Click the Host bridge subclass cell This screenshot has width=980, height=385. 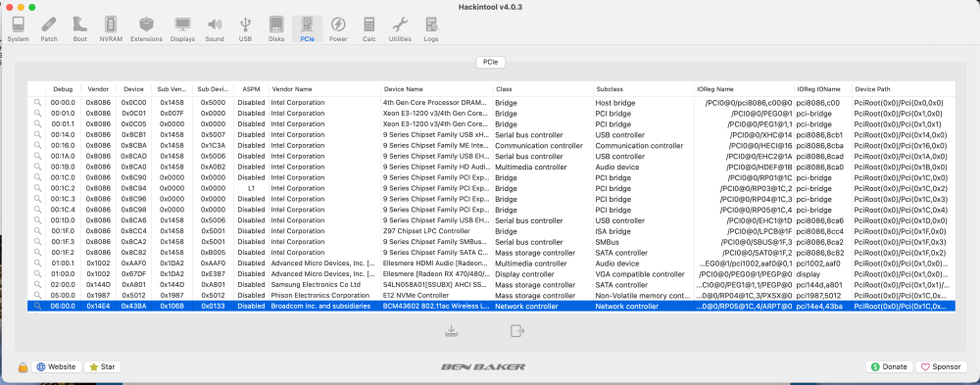click(x=615, y=103)
